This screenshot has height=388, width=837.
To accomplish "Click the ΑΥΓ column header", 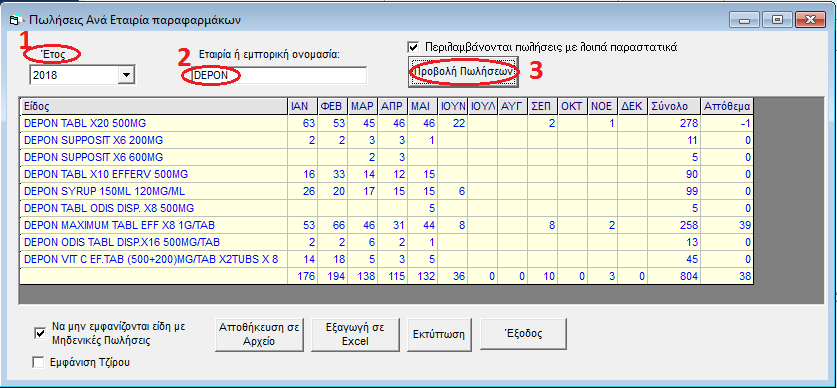I will [x=513, y=106].
